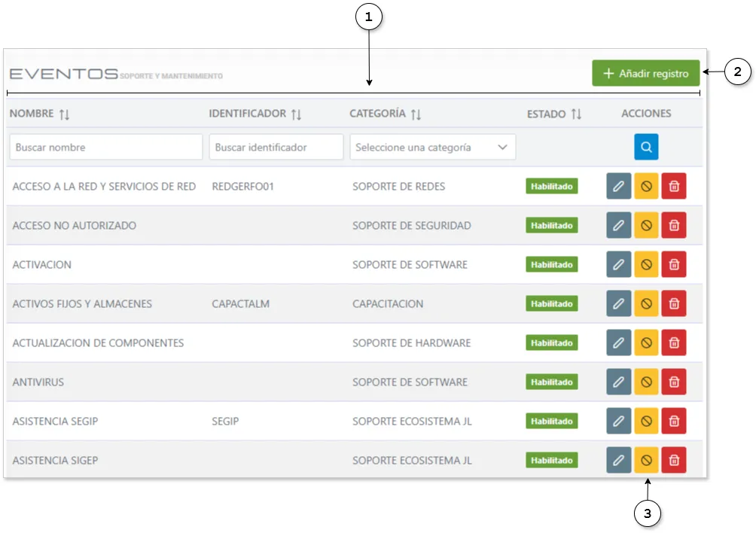Delete the ASISTENCIA SEGIP record
The image size is (756, 533).
pos(674,421)
